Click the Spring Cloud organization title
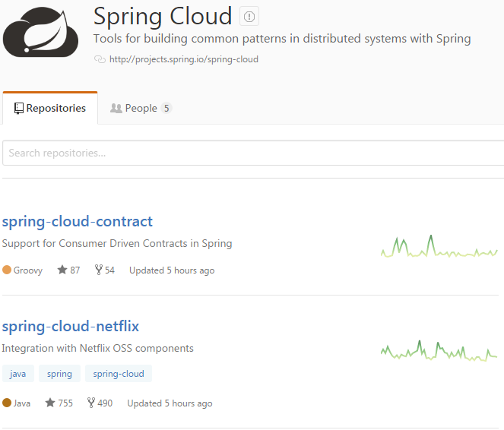 [x=163, y=16]
